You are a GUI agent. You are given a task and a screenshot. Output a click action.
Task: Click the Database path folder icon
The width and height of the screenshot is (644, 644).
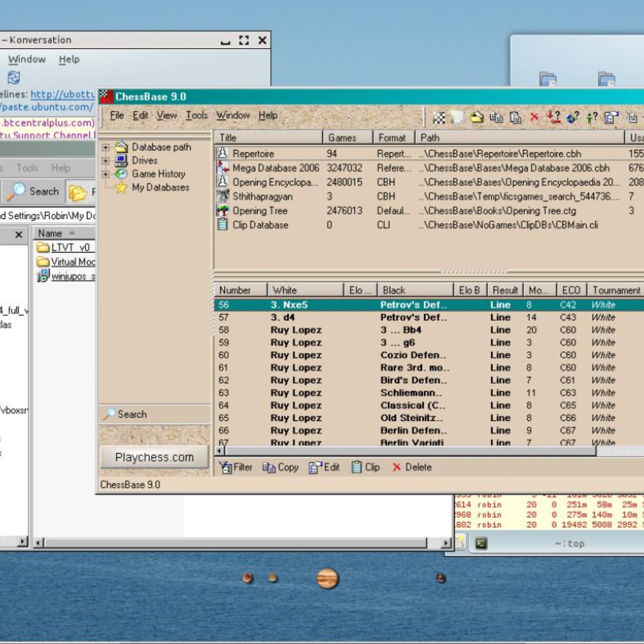[121, 147]
